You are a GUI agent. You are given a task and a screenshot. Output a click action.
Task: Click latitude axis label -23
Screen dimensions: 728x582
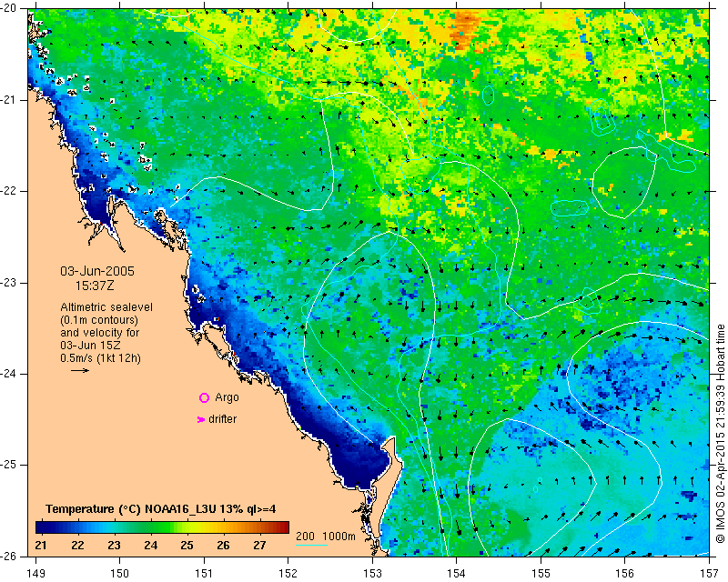8,283
